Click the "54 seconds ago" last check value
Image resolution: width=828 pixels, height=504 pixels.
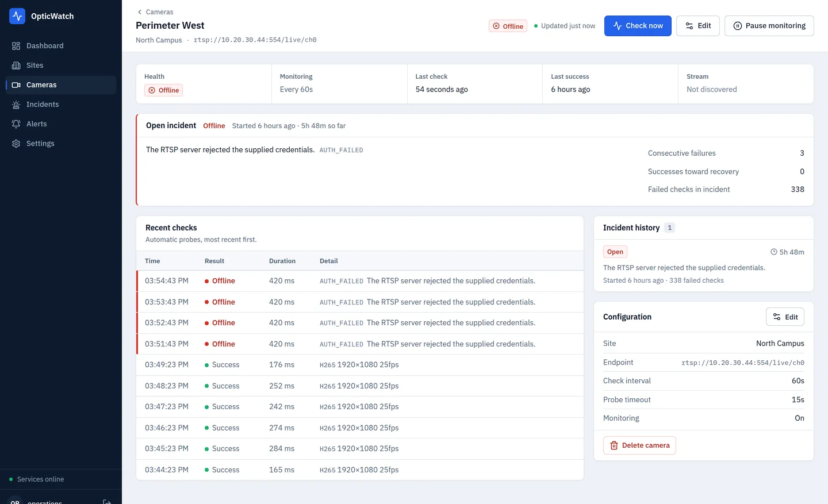point(442,90)
